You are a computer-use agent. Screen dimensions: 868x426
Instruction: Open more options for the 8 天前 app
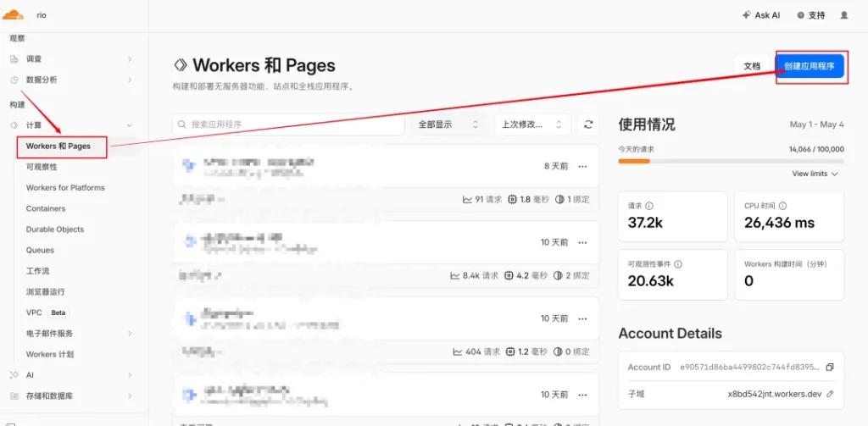pyautogui.click(x=582, y=166)
